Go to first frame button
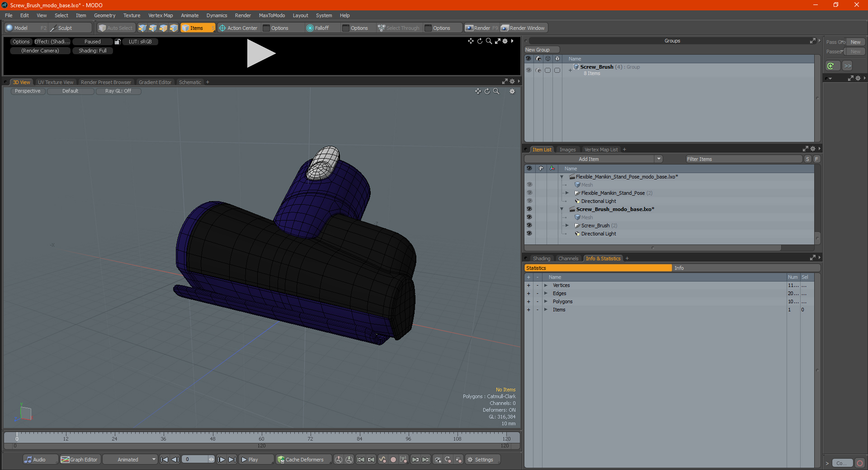The width and height of the screenshot is (868, 470). tap(165, 460)
